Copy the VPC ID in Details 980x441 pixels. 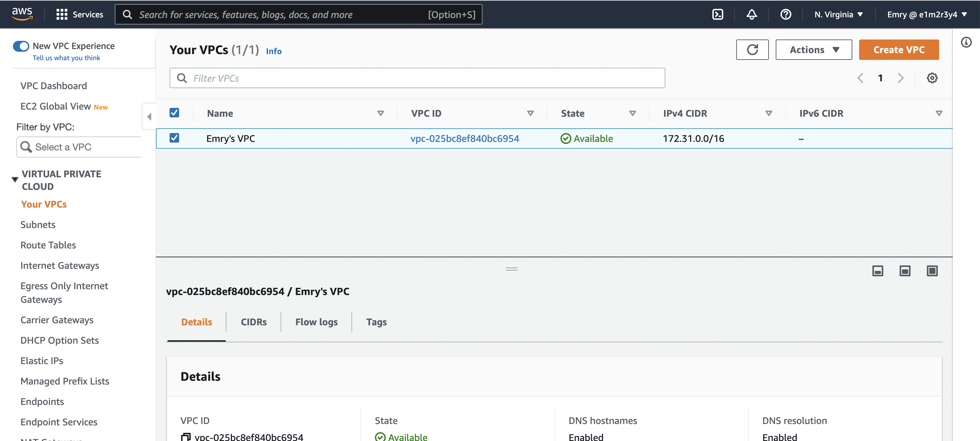[x=186, y=437]
